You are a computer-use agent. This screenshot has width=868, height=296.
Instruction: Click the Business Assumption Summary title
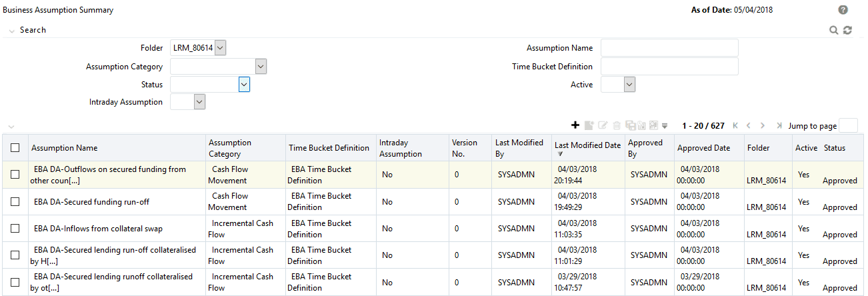point(58,10)
